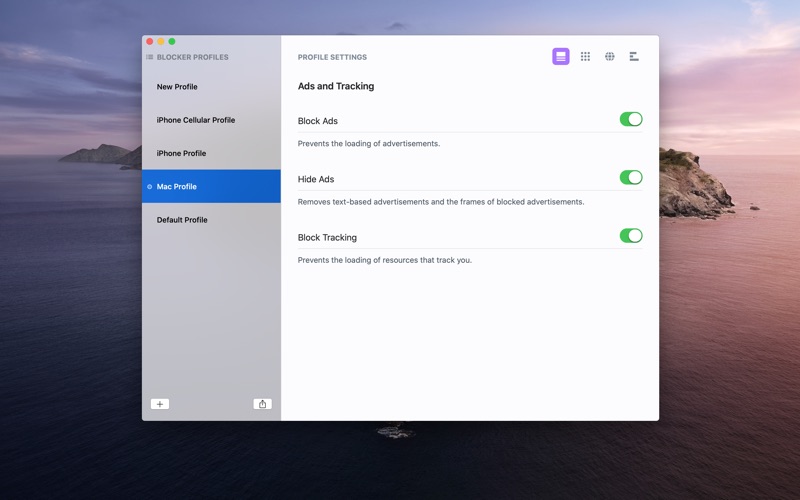Image resolution: width=800 pixels, height=500 pixels.
Task: Click the plus button to add profile
Action: tap(160, 404)
